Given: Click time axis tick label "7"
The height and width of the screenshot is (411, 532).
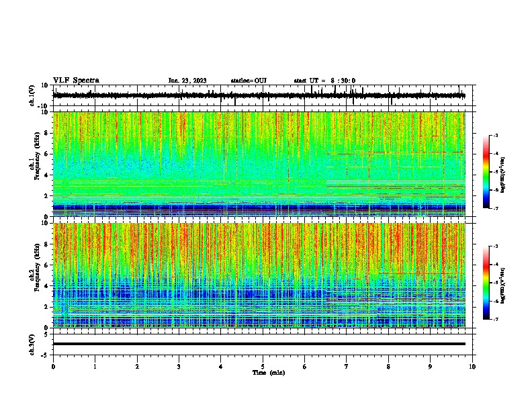Looking at the screenshot, I should 347,367.
